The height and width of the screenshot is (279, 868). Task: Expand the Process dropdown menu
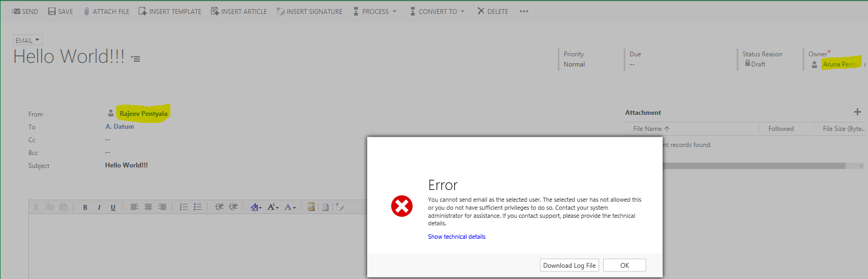point(375,11)
